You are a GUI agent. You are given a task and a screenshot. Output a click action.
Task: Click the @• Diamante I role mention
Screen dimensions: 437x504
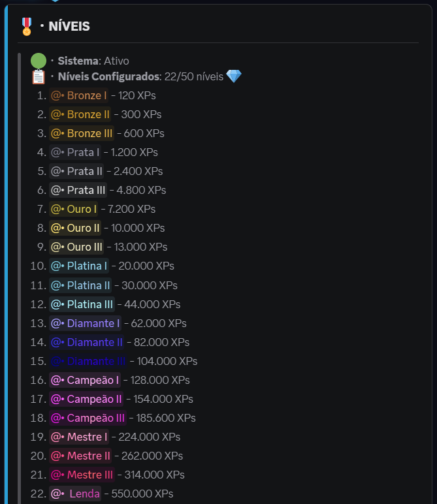pyautogui.click(x=85, y=323)
